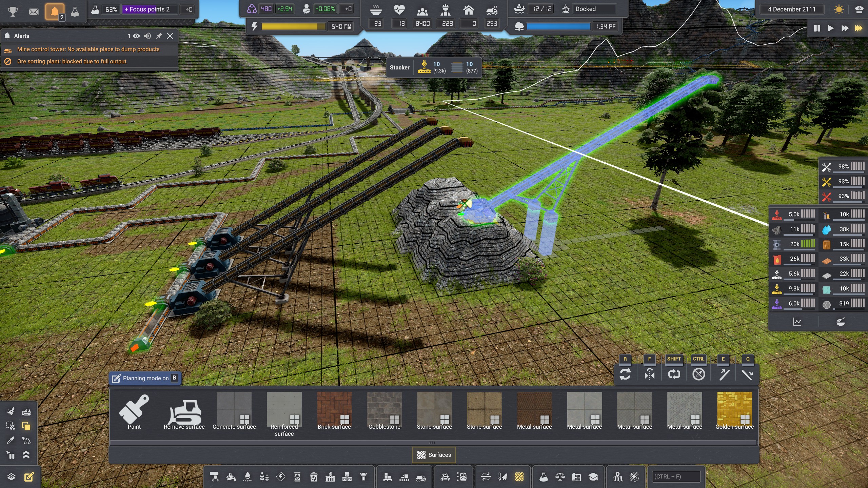Click the arrow tool under E key
The height and width of the screenshot is (488, 868).
(x=724, y=374)
